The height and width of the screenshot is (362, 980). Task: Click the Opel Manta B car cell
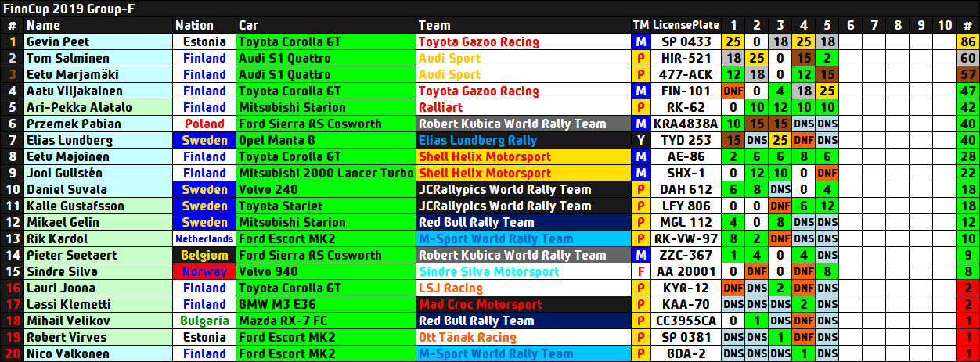[x=326, y=140]
